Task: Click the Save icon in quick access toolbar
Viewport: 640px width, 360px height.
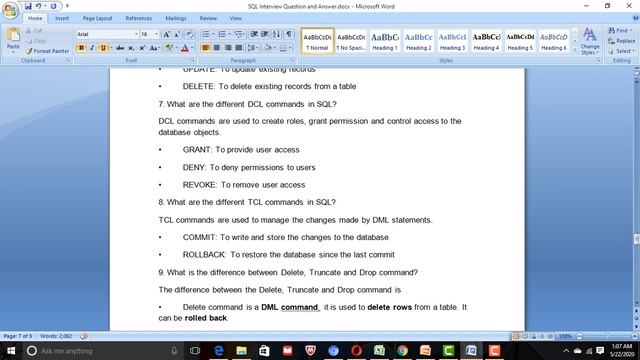Action: pos(28,6)
